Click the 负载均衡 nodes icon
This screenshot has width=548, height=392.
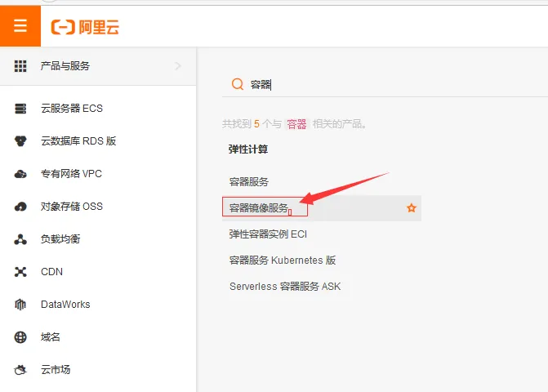click(x=20, y=239)
